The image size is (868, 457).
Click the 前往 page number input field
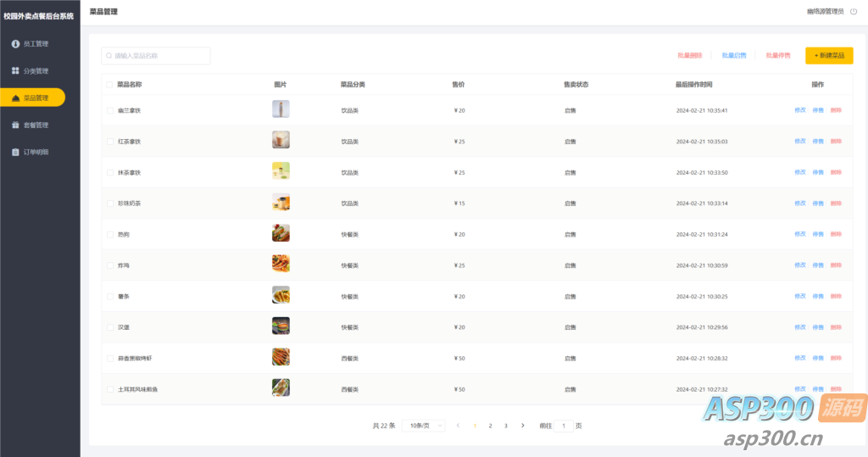click(565, 426)
